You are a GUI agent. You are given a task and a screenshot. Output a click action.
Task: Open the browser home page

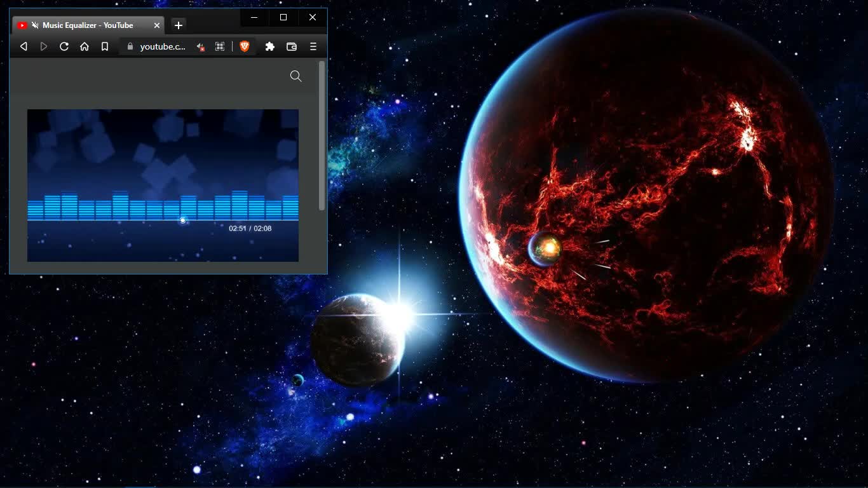click(x=85, y=46)
